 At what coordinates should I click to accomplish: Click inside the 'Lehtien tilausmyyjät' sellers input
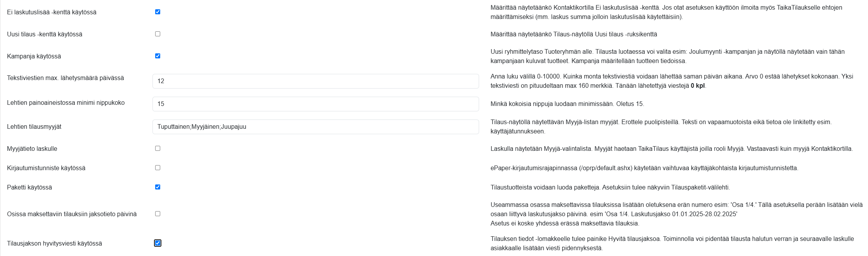point(315,126)
